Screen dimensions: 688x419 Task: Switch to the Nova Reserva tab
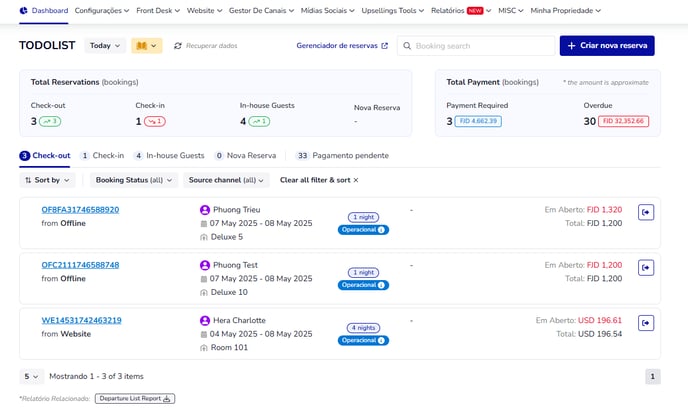[x=245, y=156]
